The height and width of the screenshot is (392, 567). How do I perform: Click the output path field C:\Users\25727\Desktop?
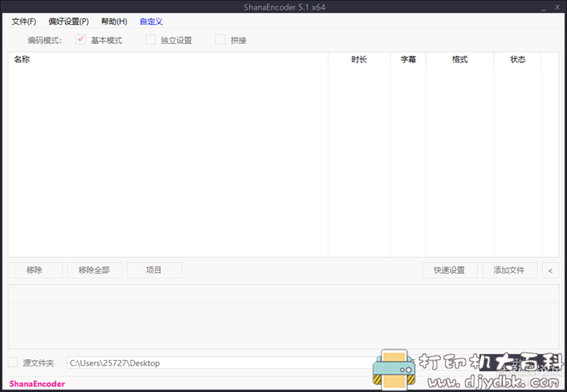[x=220, y=363]
